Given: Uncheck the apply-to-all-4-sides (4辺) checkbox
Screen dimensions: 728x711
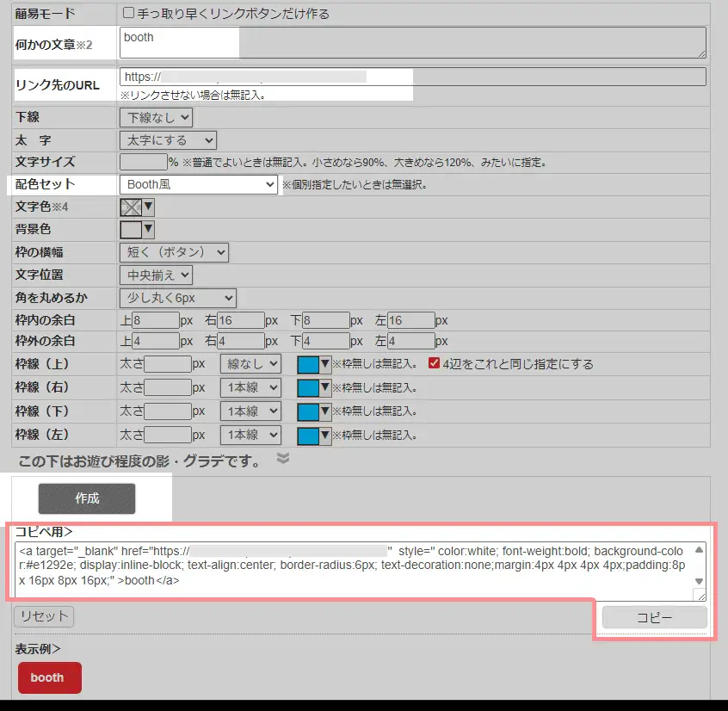Looking at the screenshot, I should (434, 364).
